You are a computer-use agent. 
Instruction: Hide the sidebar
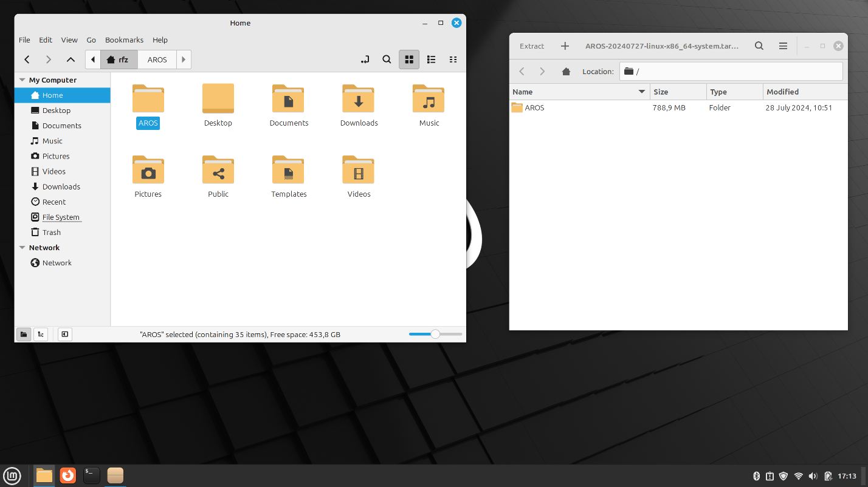pyautogui.click(x=64, y=334)
